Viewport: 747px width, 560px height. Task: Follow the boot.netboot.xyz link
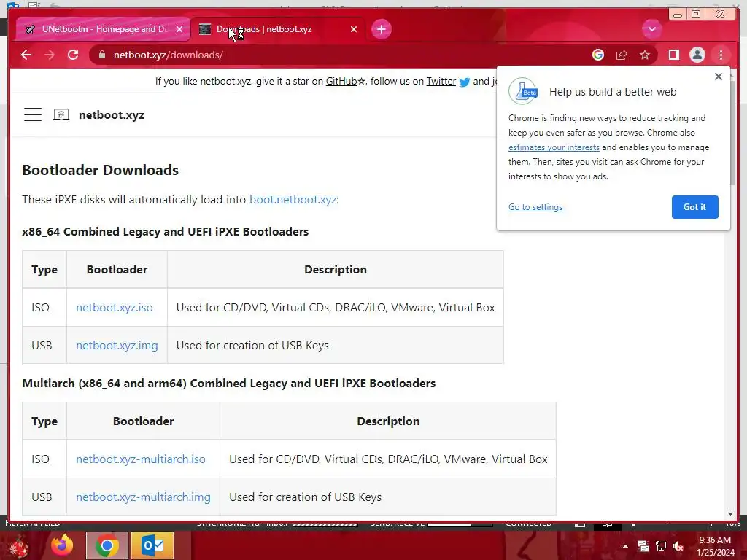point(293,199)
